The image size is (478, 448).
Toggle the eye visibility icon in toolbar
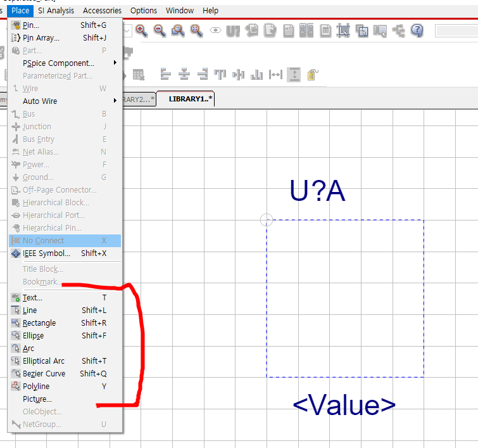(215, 30)
